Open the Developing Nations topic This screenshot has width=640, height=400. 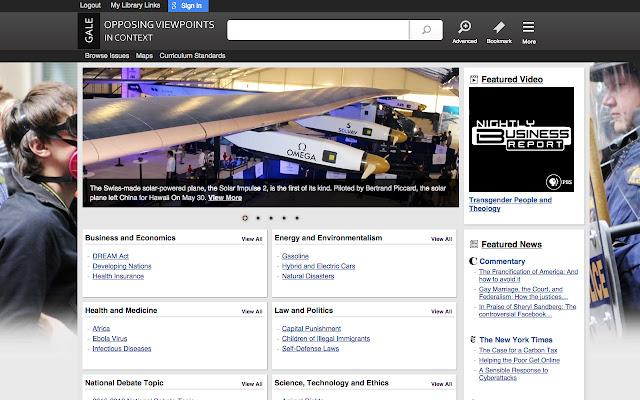122,266
